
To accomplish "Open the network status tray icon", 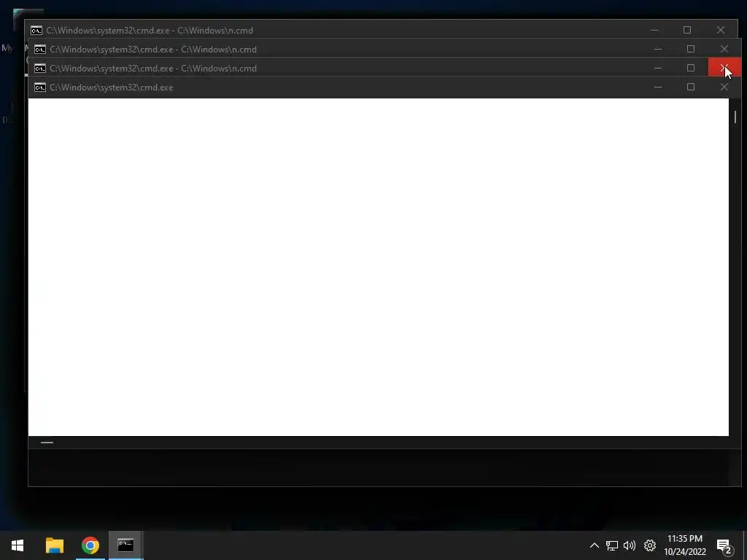I will [612, 545].
